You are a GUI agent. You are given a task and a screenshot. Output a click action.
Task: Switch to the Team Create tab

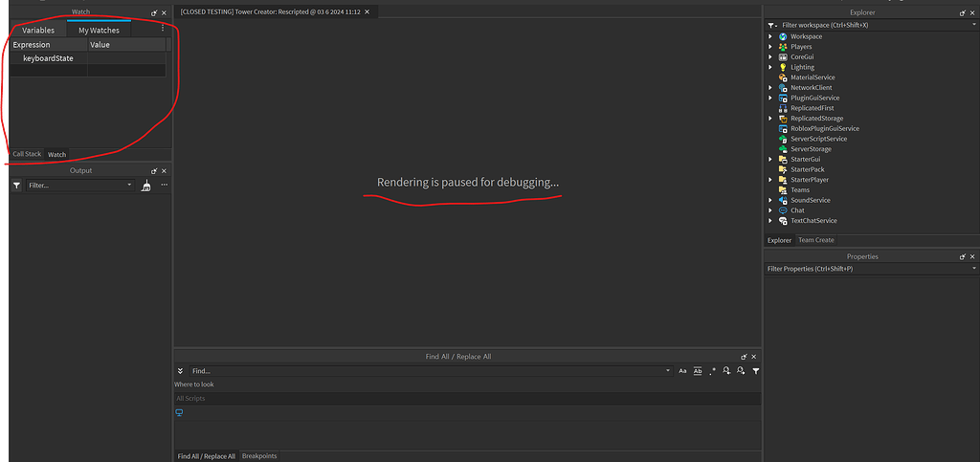click(816, 240)
